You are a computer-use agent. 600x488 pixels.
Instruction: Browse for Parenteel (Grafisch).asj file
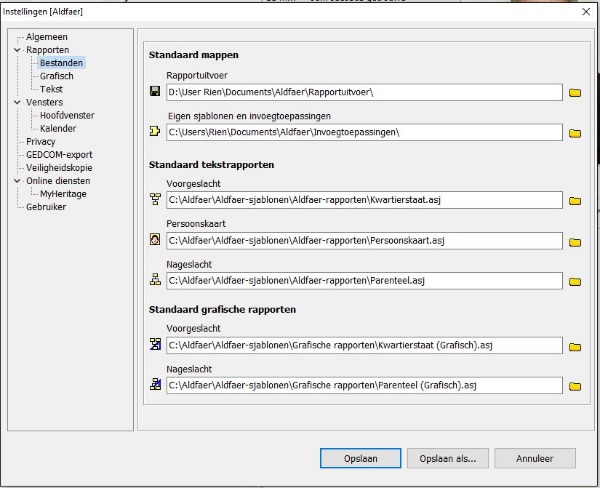point(575,386)
